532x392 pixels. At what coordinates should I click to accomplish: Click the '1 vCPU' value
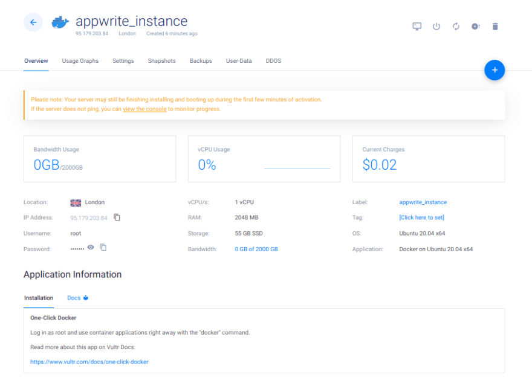coord(244,202)
